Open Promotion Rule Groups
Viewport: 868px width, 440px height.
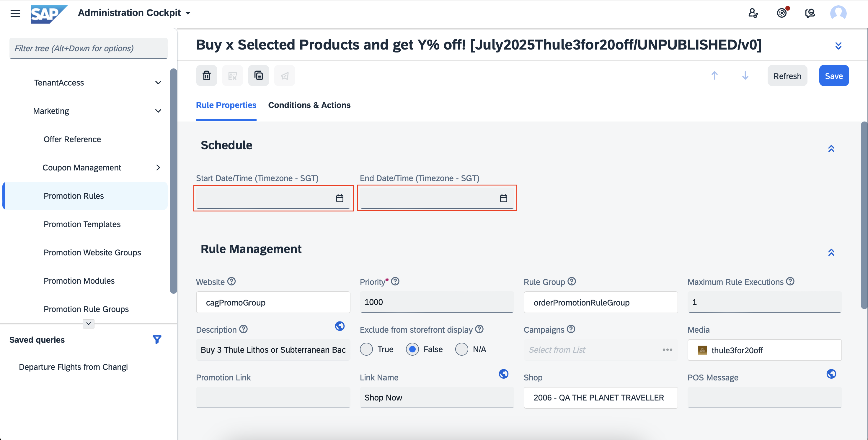pos(86,309)
